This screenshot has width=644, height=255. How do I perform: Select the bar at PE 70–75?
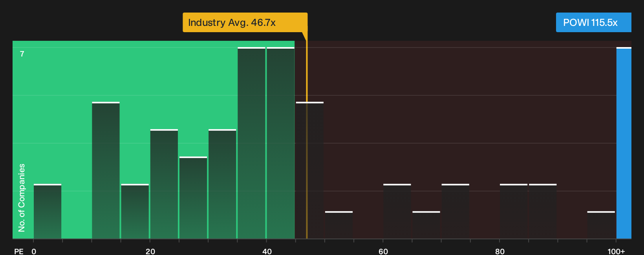[x=456, y=211]
